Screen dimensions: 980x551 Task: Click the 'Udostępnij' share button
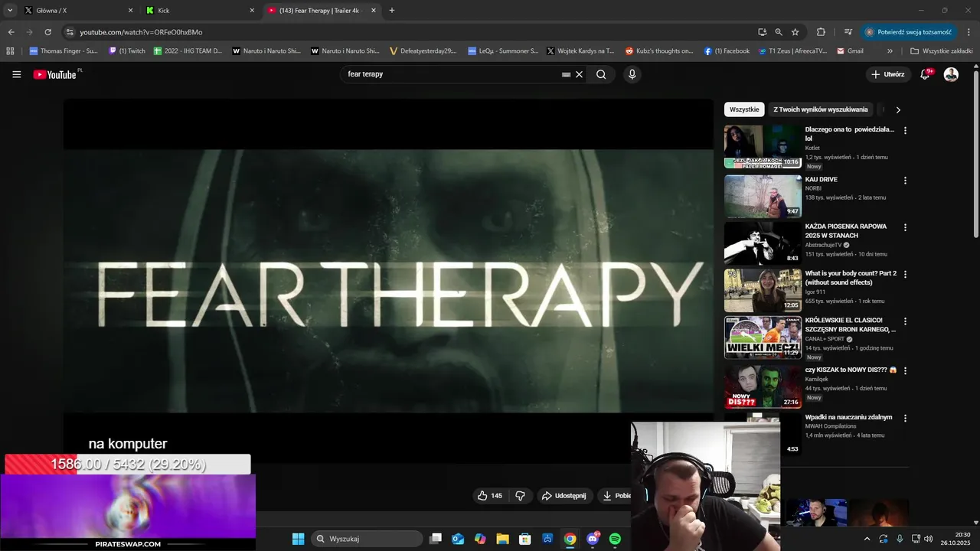click(563, 496)
